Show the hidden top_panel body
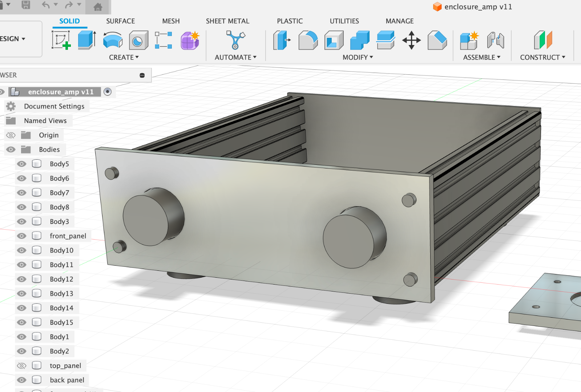The width and height of the screenshot is (581, 392). pyautogui.click(x=22, y=366)
